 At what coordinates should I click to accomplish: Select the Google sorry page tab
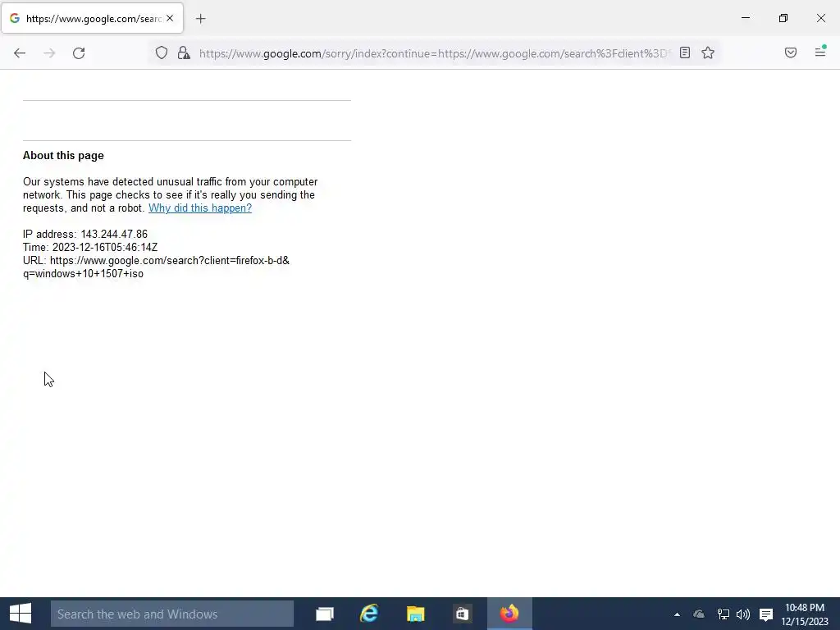(x=92, y=18)
